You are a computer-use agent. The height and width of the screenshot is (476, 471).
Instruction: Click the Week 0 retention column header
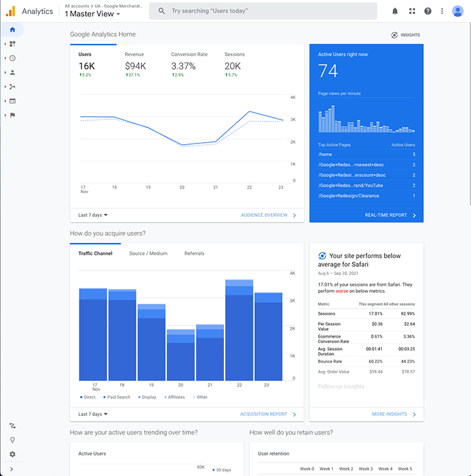(x=307, y=469)
